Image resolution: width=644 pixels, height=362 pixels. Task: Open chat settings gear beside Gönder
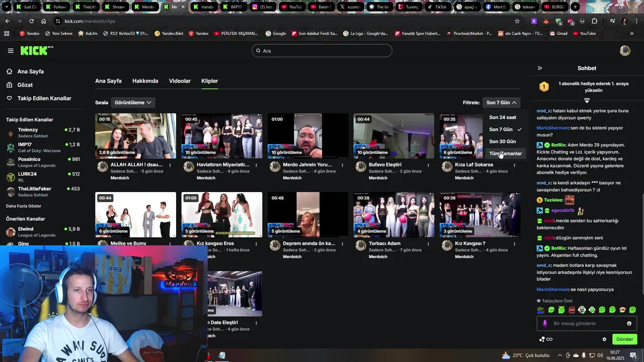click(x=604, y=339)
